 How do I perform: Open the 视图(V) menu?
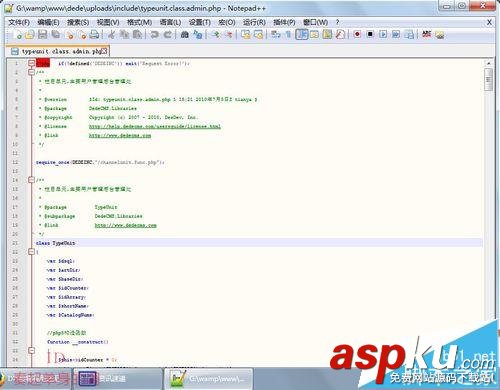108,22
